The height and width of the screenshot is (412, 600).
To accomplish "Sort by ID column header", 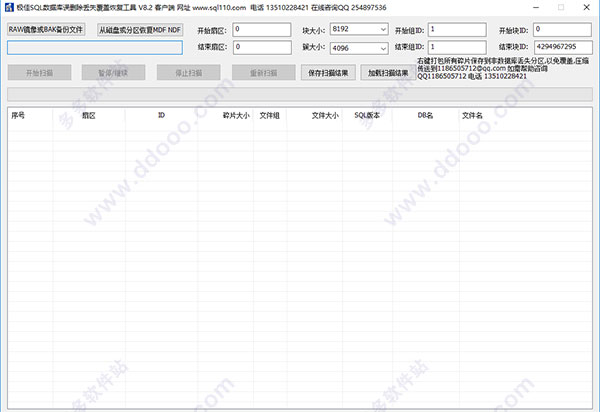I will coord(161,116).
